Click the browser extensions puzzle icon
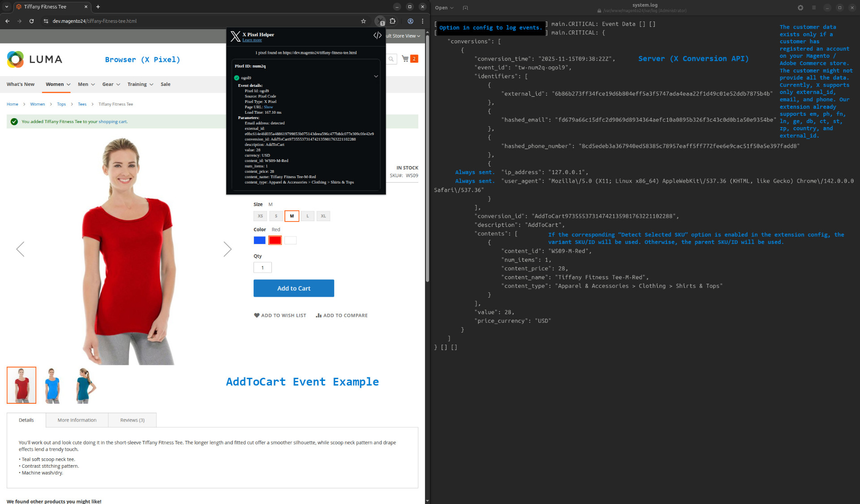860x504 pixels. 393,21
